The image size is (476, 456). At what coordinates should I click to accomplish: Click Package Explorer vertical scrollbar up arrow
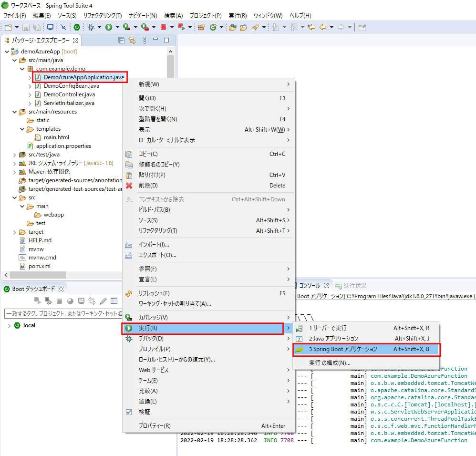click(x=171, y=52)
